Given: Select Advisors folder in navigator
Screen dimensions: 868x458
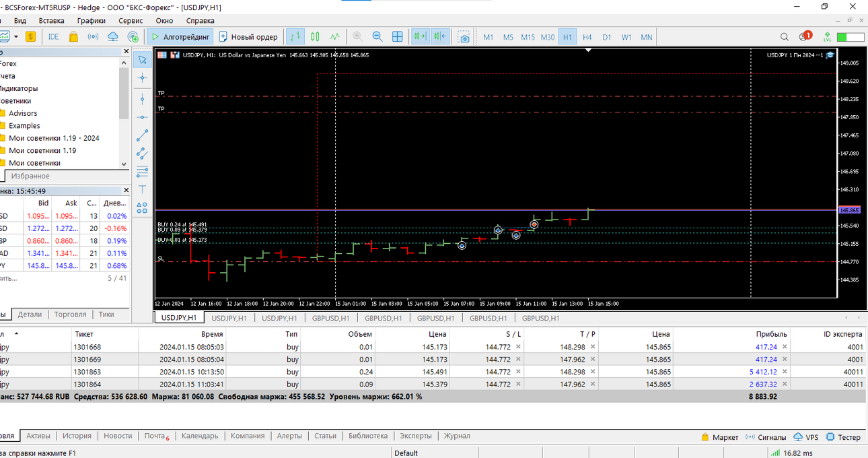Looking at the screenshot, I should point(23,113).
